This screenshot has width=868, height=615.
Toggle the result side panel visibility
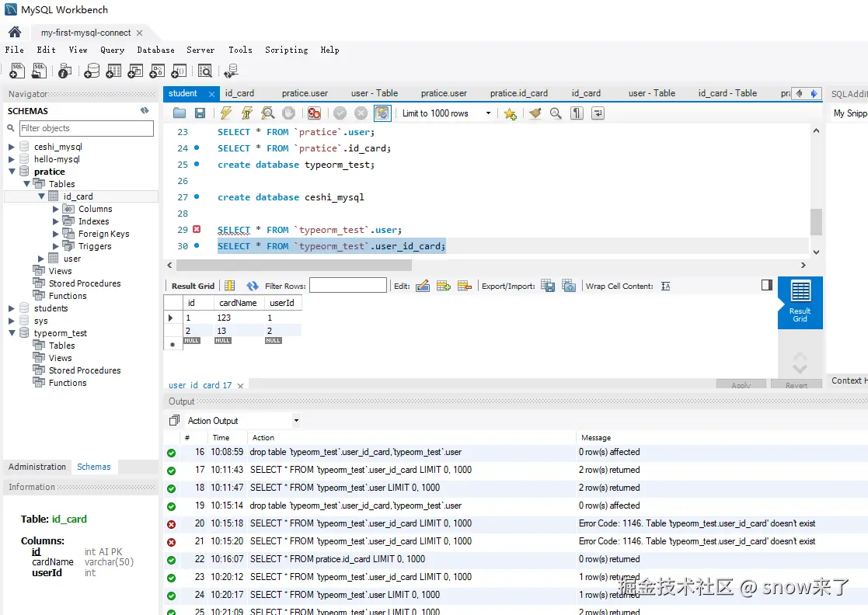[767, 285]
